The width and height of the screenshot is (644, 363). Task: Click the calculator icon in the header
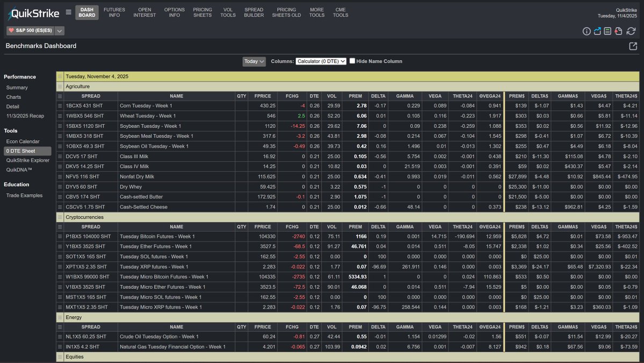coord(608,31)
